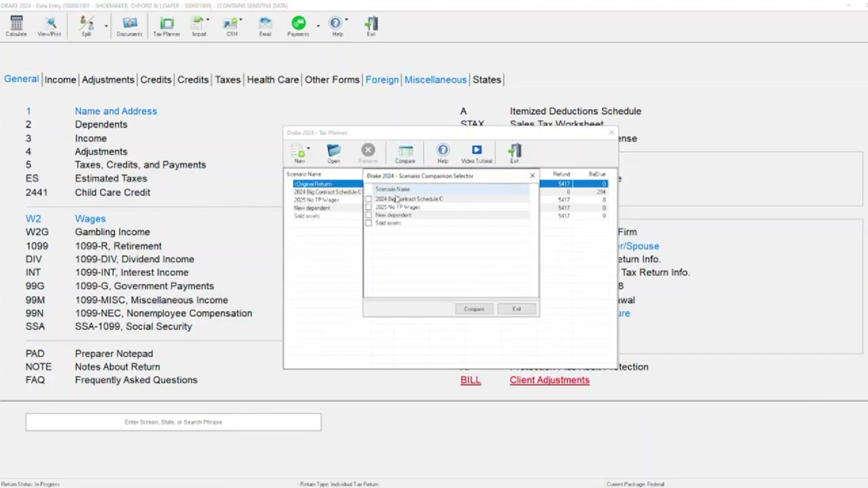Open the Documents toolbar icon
The height and width of the screenshot is (488, 868).
point(129,26)
